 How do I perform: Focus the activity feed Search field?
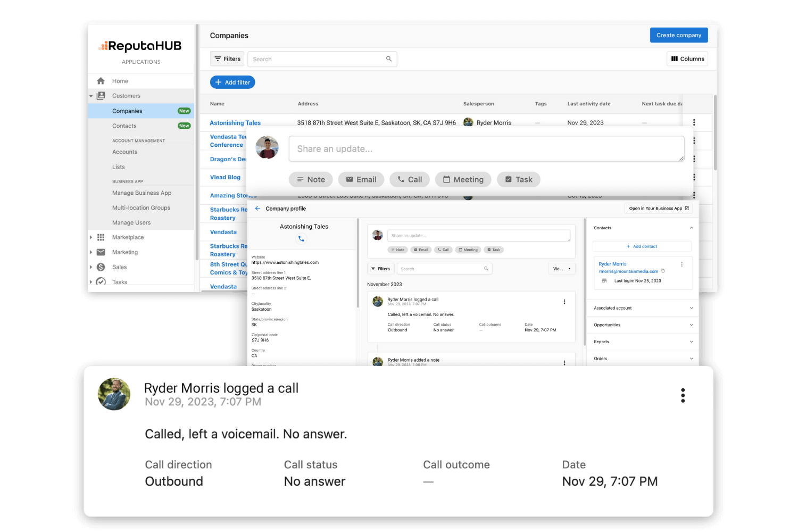click(444, 269)
